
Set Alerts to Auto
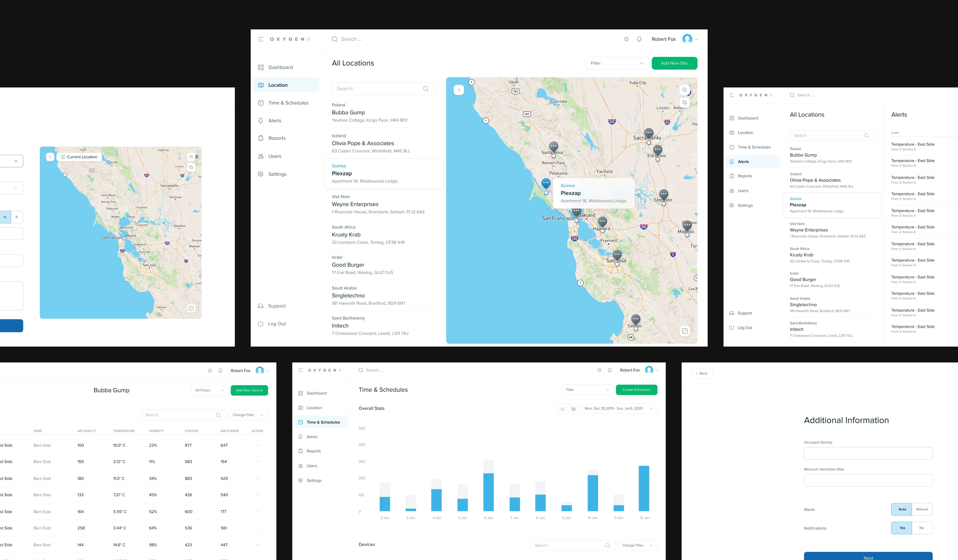tap(902, 509)
